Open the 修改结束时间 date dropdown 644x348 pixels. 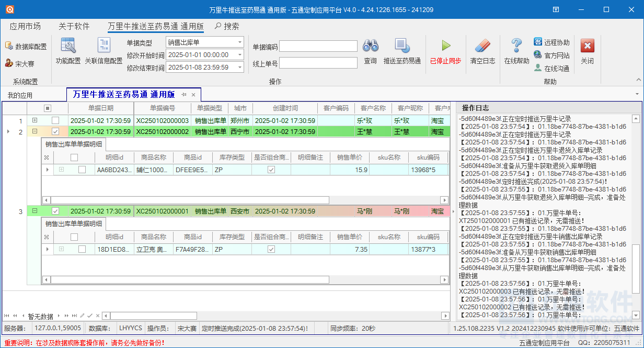coord(240,68)
